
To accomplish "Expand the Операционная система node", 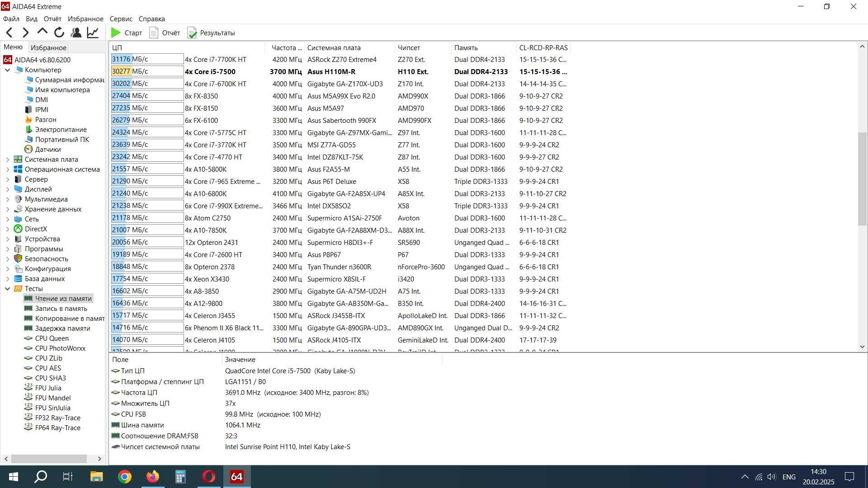I will (7, 169).
